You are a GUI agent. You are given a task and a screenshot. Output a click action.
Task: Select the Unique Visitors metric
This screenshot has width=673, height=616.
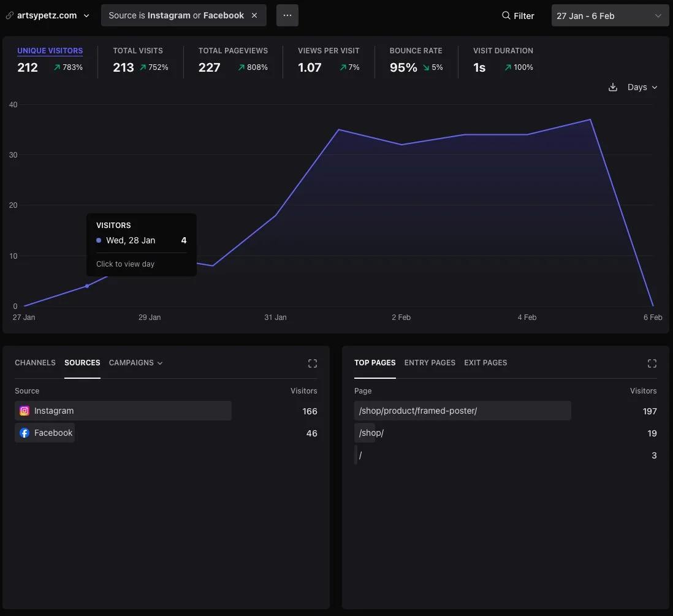[x=50, y=51]
